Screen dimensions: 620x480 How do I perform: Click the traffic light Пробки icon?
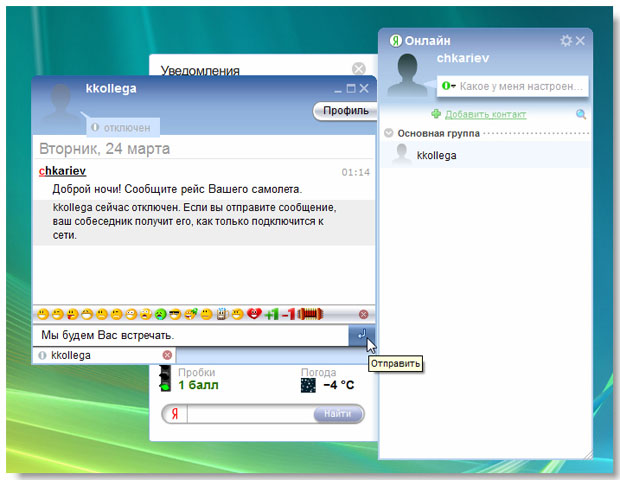pos(164,378)
